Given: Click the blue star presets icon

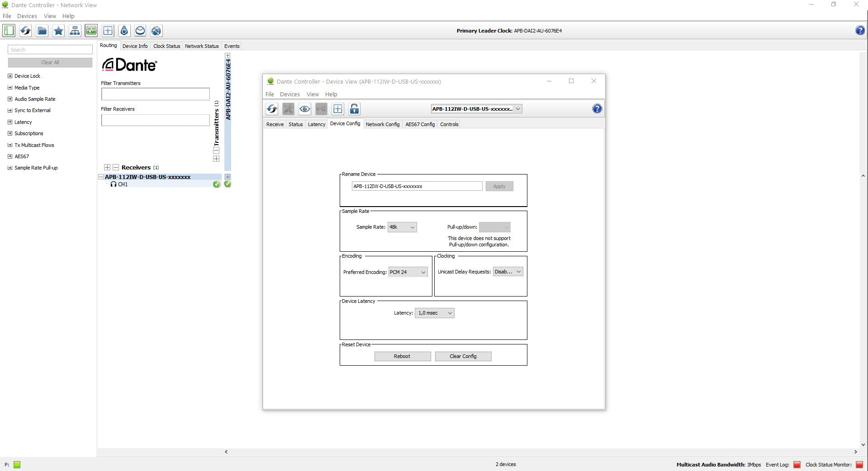Looking at the screenshot, I should coord(58,31).
